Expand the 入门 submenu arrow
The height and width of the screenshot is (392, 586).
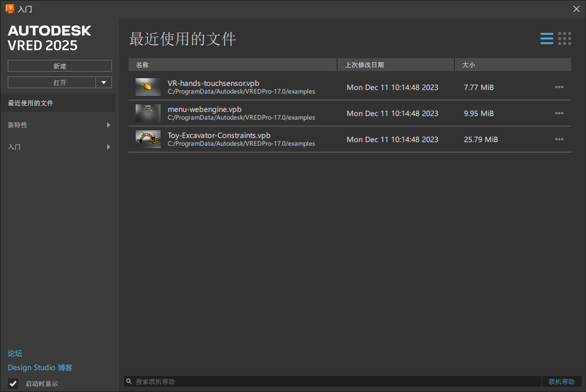[108, 147]
